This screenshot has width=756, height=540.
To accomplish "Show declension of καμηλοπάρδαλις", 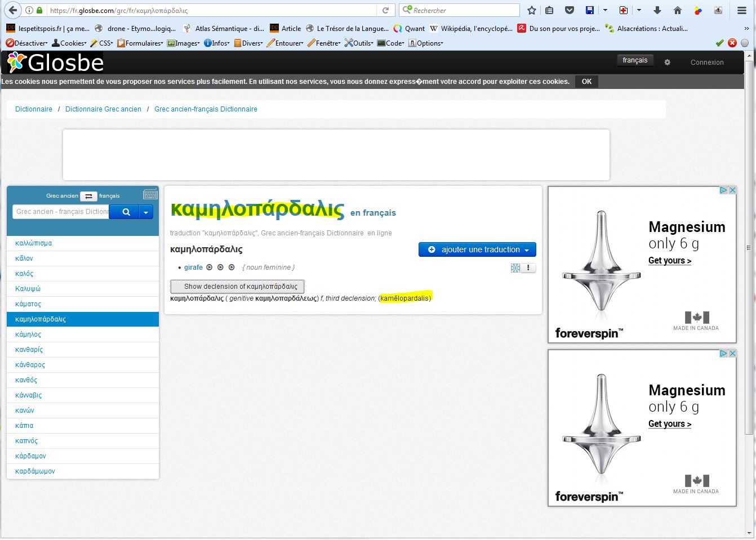I will pyautogui.click(x=237, y=286).
